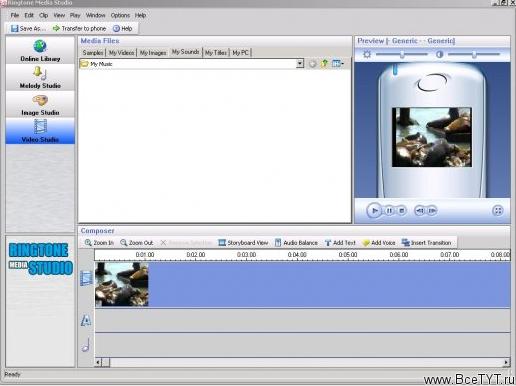The image size is (516, 386).
Task: Step to next frame in preview
Action: (432, 211)
